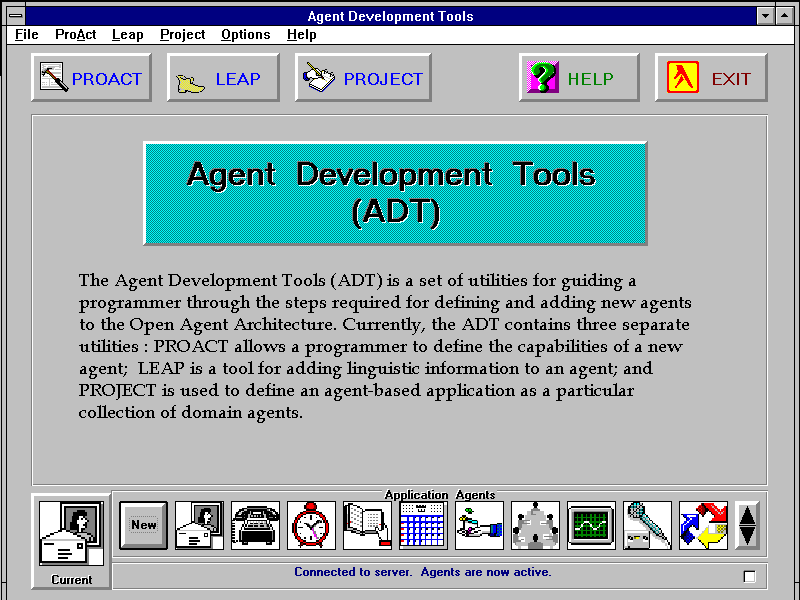Select the red alarm clock agent icon

coord(311,525)
